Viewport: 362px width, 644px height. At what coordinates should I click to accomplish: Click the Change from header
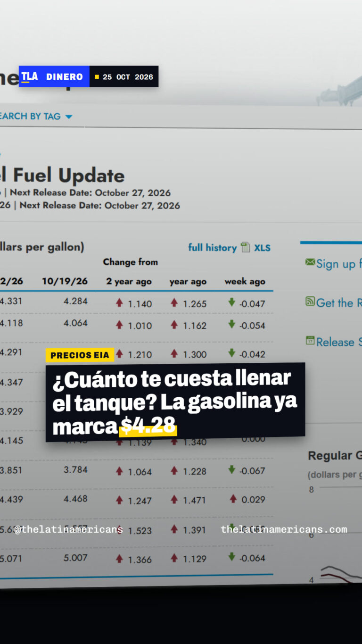click(x=131, y=262)
